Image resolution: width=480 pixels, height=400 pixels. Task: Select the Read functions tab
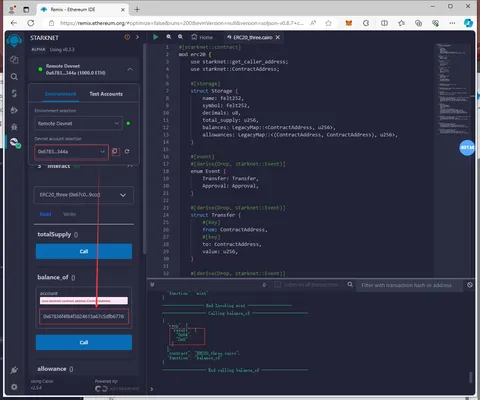(x=45, y=214)
